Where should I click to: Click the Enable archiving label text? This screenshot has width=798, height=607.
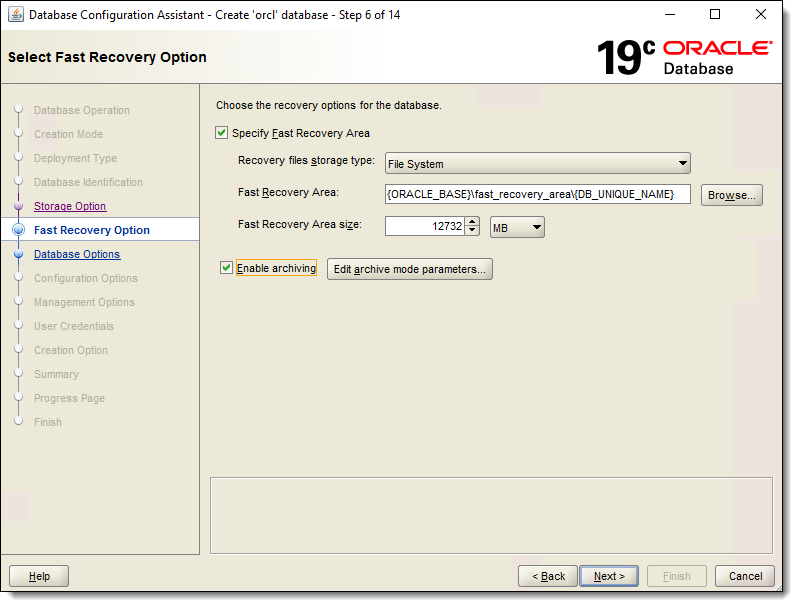click(x=276, y=268)
